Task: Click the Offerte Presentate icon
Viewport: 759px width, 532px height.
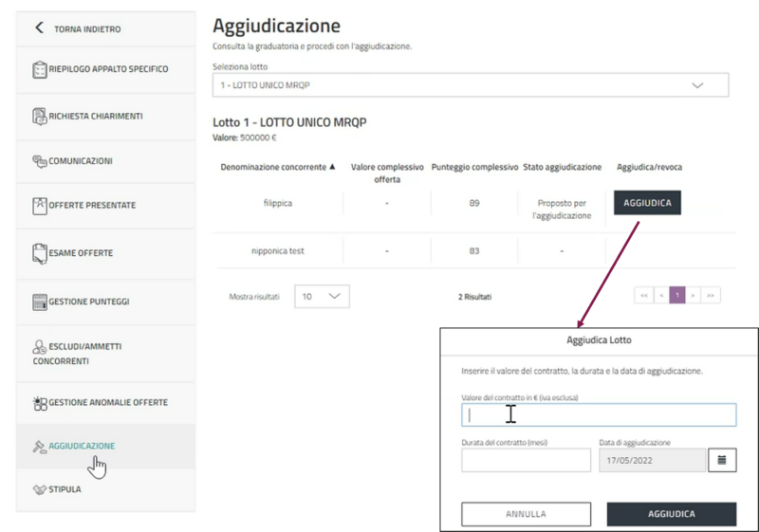Action: click(40, 205)
